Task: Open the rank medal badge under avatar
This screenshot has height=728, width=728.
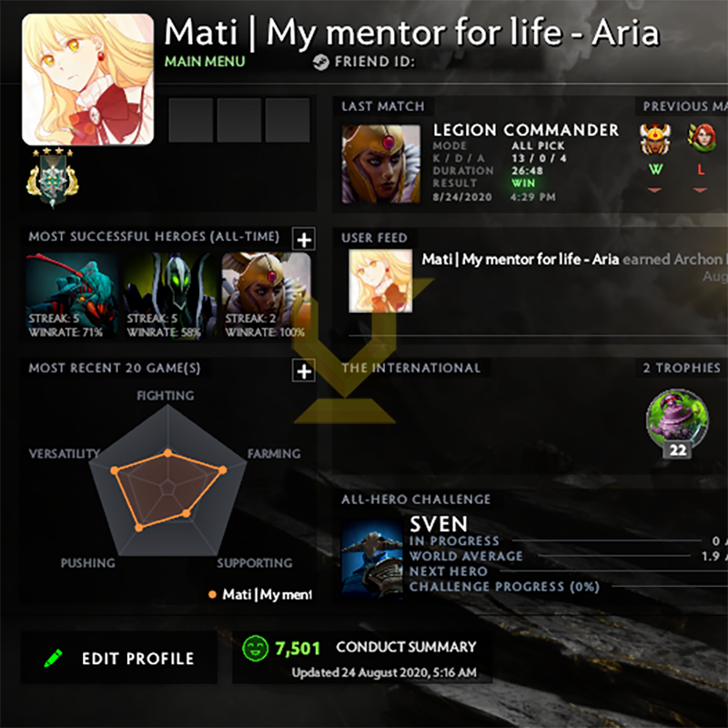Action: 53,178
